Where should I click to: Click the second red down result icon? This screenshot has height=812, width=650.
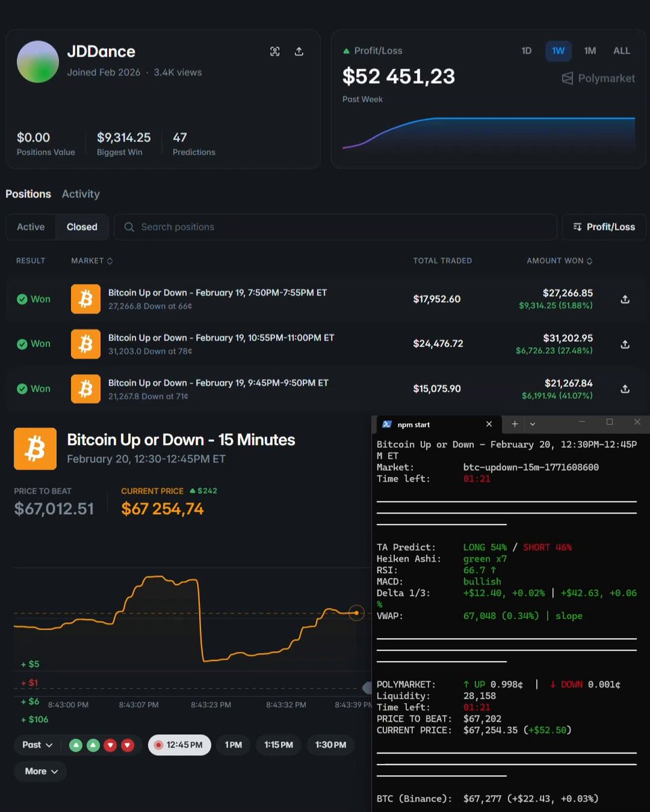pyautogui.click(x=127, y=746)
